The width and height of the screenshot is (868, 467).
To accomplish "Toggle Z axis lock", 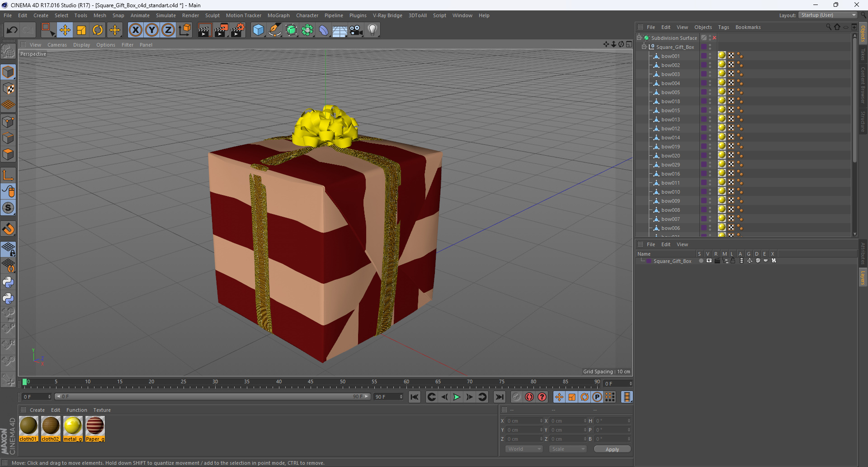I will tap(168, 30).
